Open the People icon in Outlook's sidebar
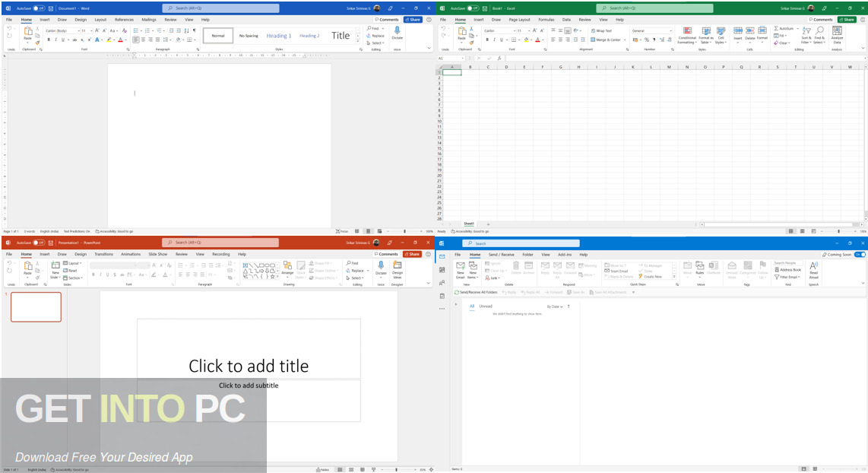Screen dimensions: 868x473 [442, 283]
